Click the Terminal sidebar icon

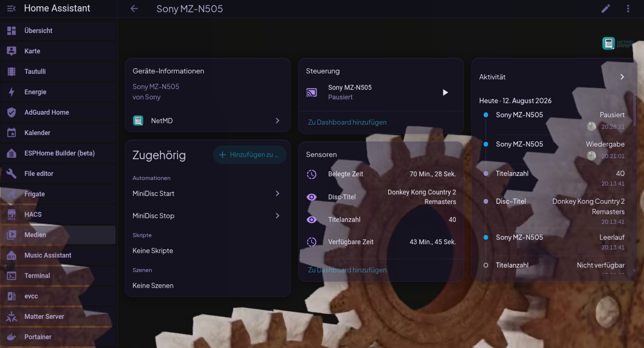tap(12, 276)
